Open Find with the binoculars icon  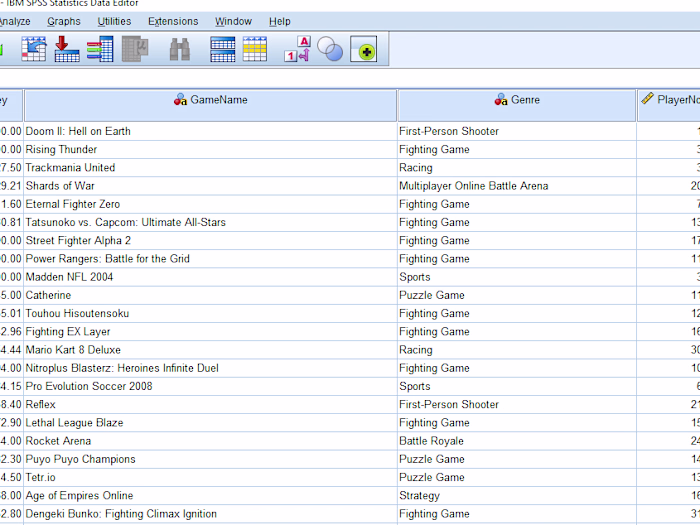[180, 49]
